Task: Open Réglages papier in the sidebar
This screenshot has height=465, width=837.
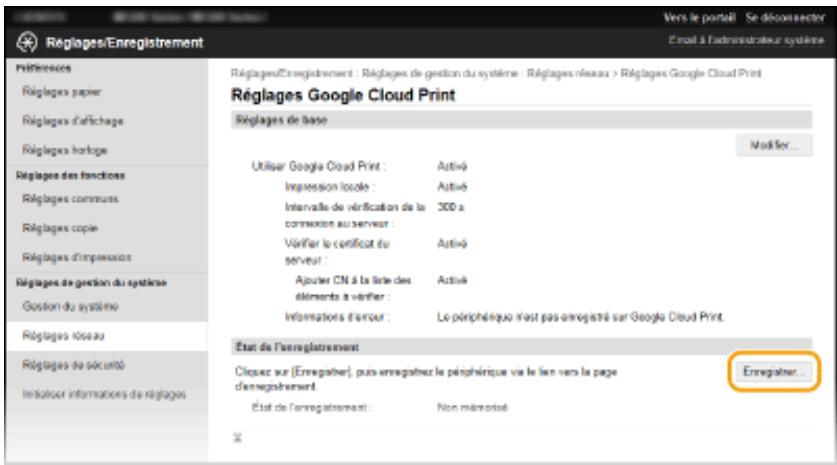Action: [x=61, y=92]
